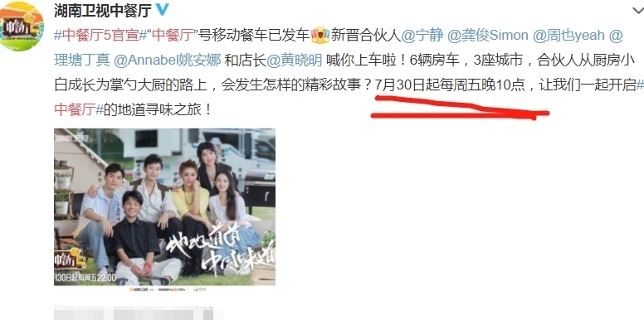The height and width of the screenshot is (334, 644).
Task: Click the calligraphy slogan on the poster
Action: point(220,253)
